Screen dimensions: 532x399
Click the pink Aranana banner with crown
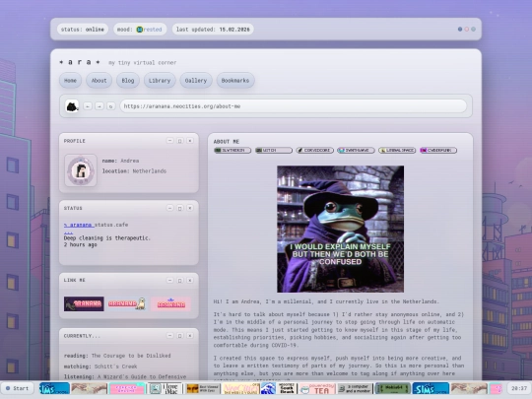click(x=170, y=304)
